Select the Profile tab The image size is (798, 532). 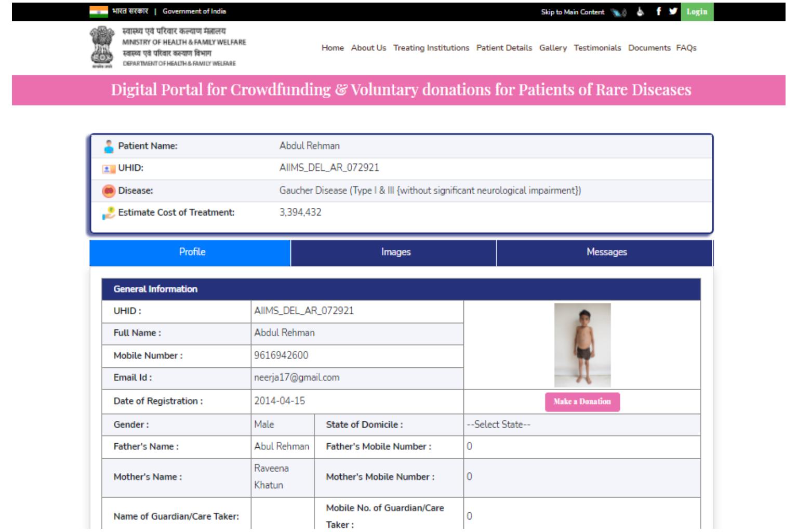tap(192, 252)
